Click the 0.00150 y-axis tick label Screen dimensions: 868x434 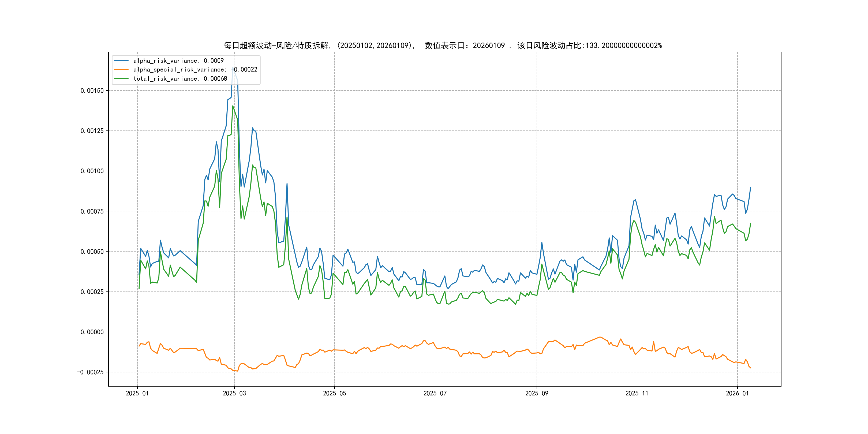pyautogui.click(x=92, y=91)
